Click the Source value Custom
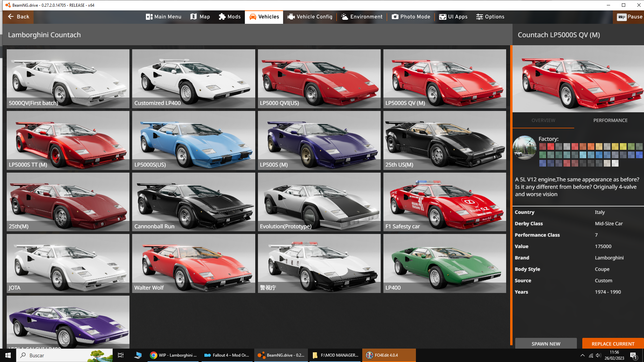The width and height of the screenshot is (644, 362). (603, 281)
